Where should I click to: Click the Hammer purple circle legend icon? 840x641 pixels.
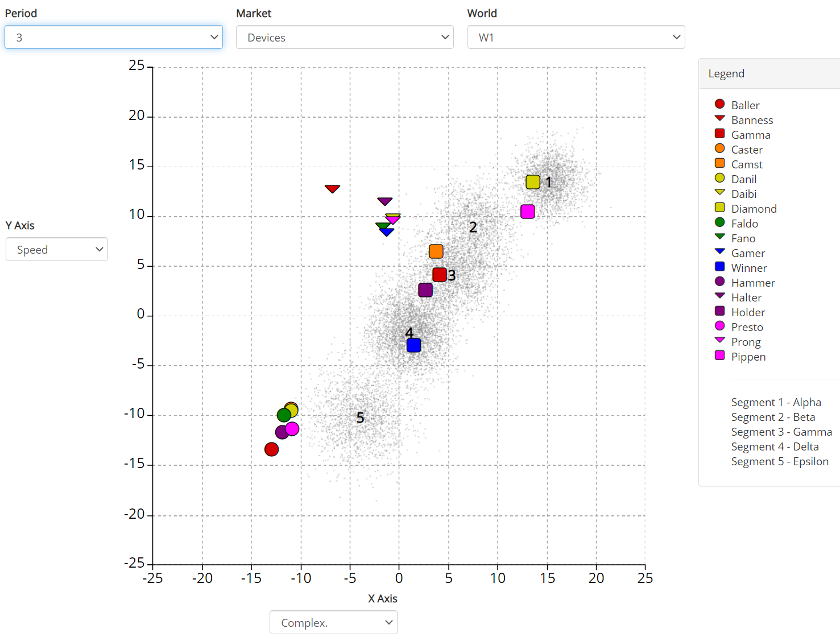pyautogui.click(x=719, y=281)
